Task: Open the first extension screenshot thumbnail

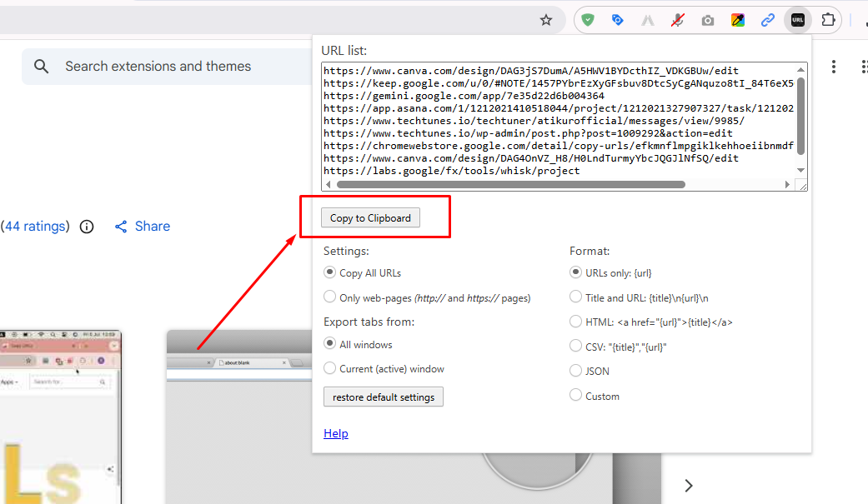Action: pyautogui.click(x=60, y=417)
